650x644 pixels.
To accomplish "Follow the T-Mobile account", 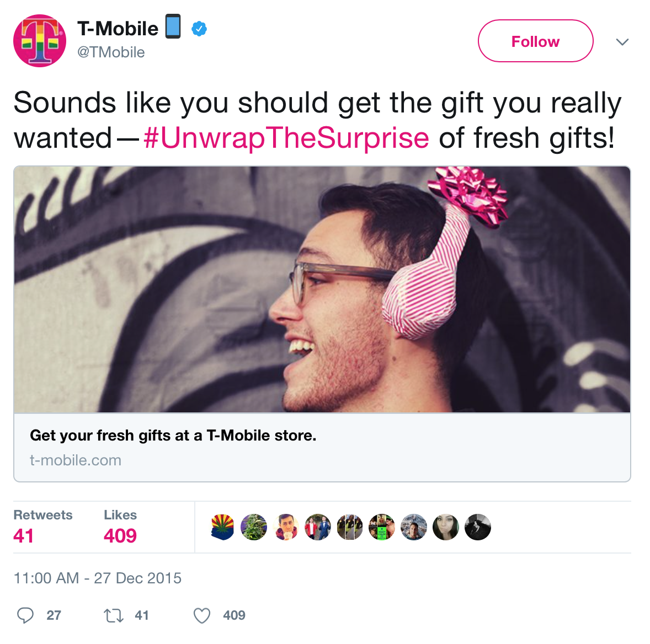I will tap(536, 41).
